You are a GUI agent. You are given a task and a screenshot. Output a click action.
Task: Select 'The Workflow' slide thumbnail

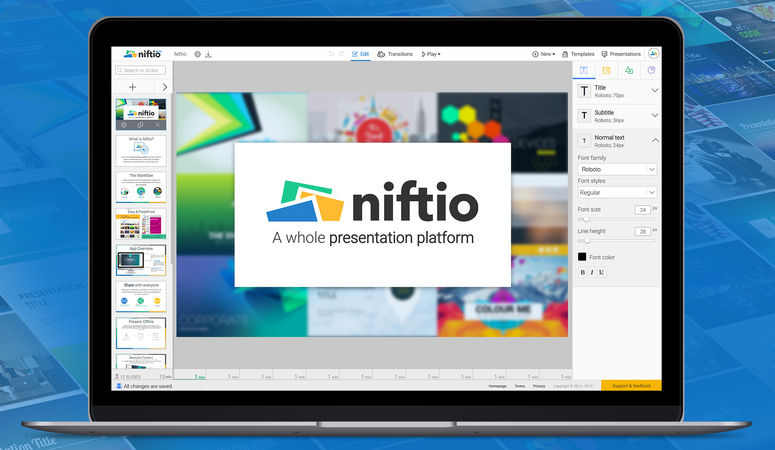(x=141, y=187)
